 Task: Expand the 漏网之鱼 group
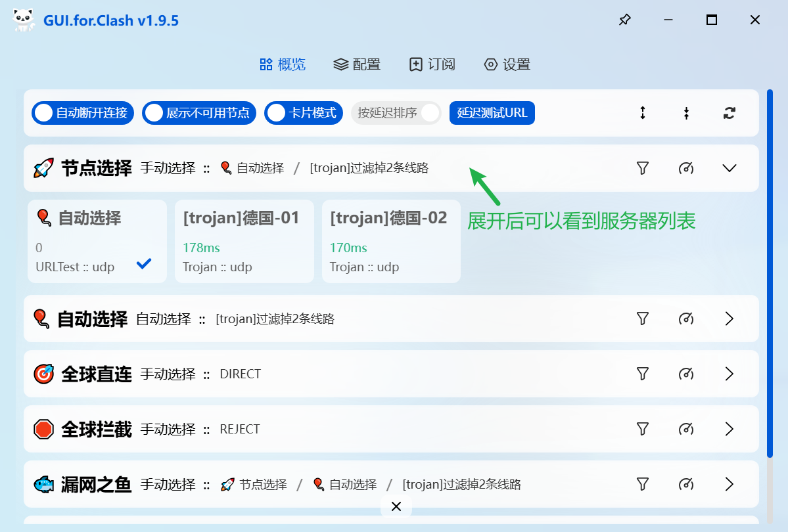729,484
